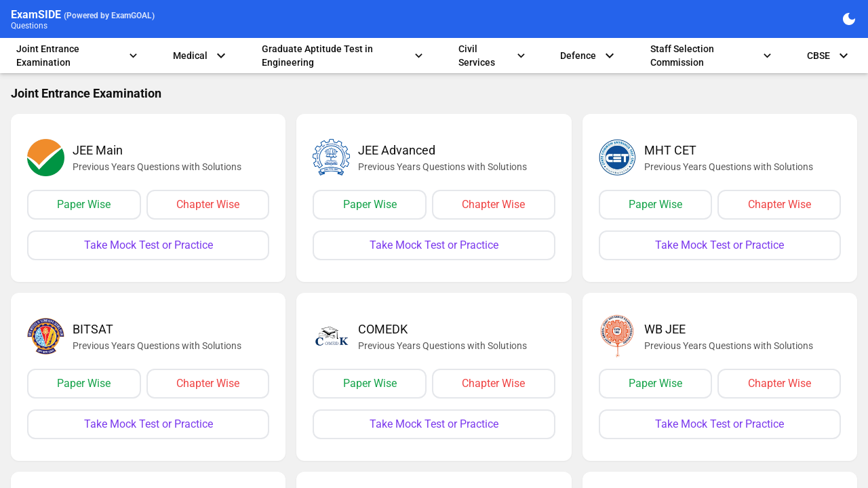
Task: Open MHT CET Paper Wise questions
Action: click(656, 205)
